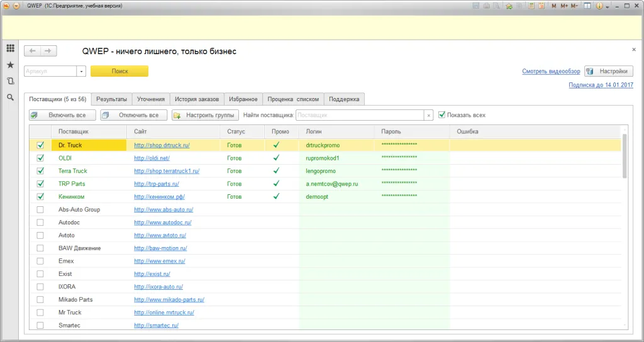Click the yellow Поиск button

(119, 71)
